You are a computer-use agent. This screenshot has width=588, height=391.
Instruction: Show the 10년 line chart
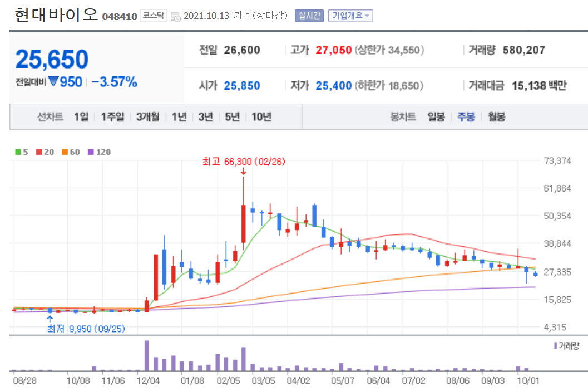coord(261,117)
